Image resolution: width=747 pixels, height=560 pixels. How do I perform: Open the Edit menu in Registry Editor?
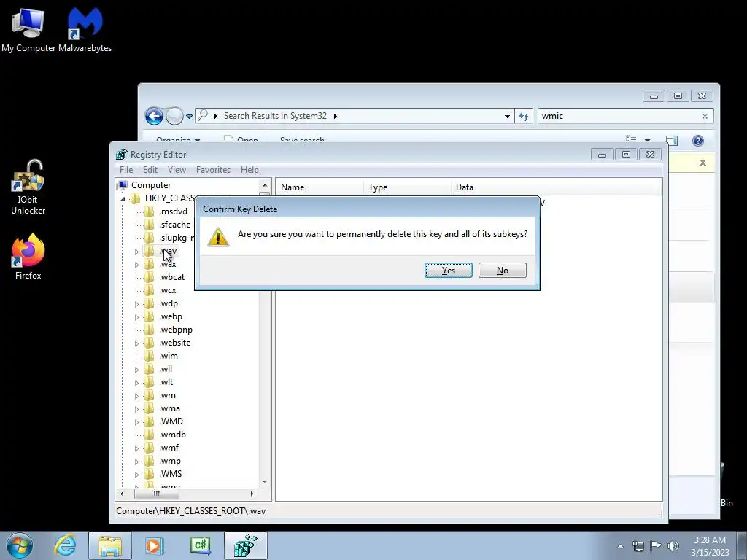click(150, 169)
